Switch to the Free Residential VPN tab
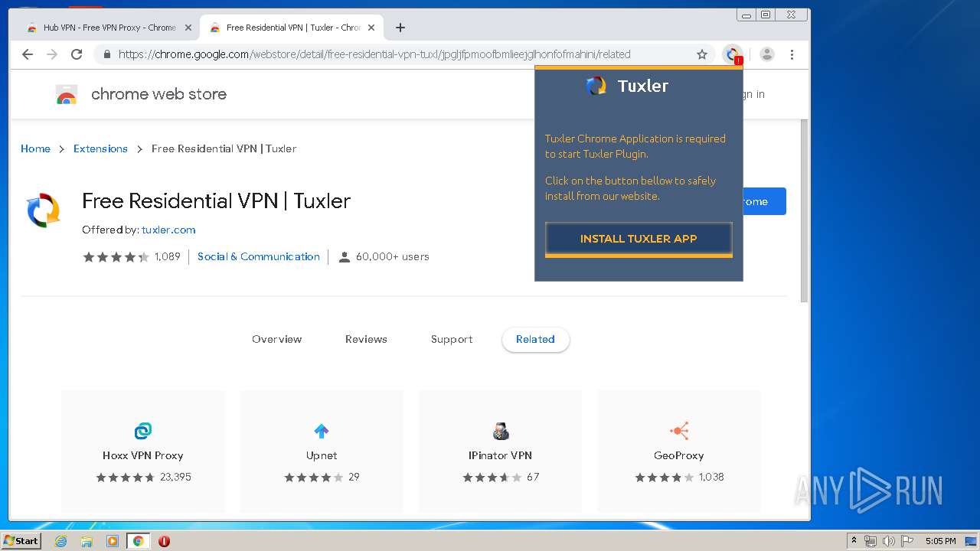Screen dimensions: 980x551 (292, 28)
